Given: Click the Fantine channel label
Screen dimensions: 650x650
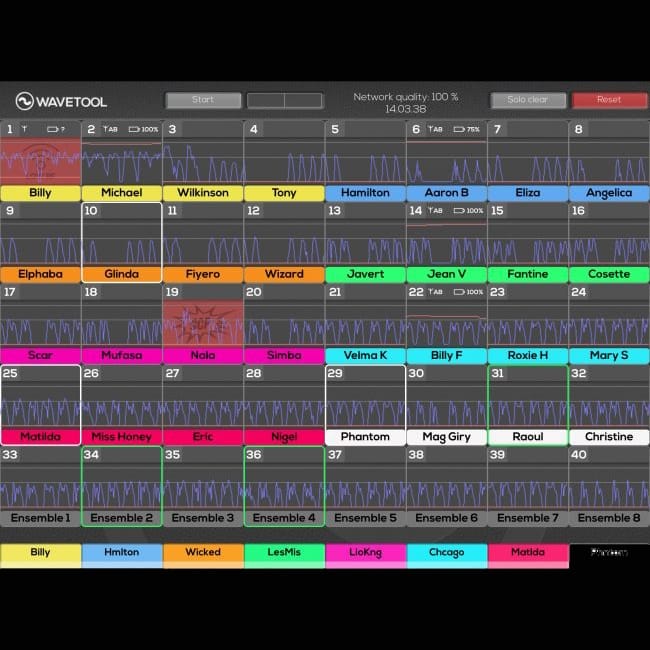Looking at the screenshot, I should [x=528, y=274].
